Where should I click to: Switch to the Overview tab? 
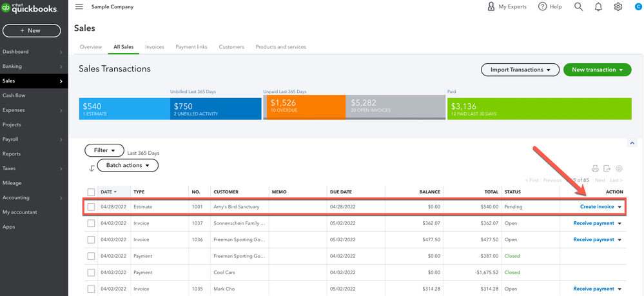click(x=91, y=47)
